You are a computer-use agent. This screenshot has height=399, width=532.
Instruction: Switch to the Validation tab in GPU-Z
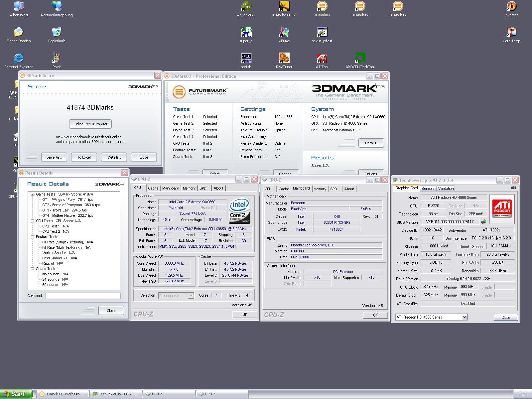coord(446,189)
